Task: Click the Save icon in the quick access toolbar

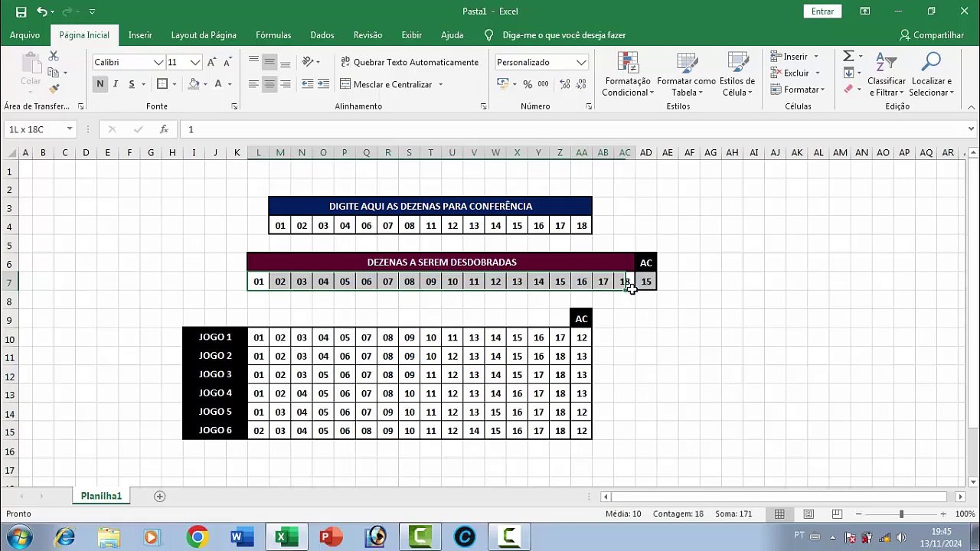Action: pos(21,11)
